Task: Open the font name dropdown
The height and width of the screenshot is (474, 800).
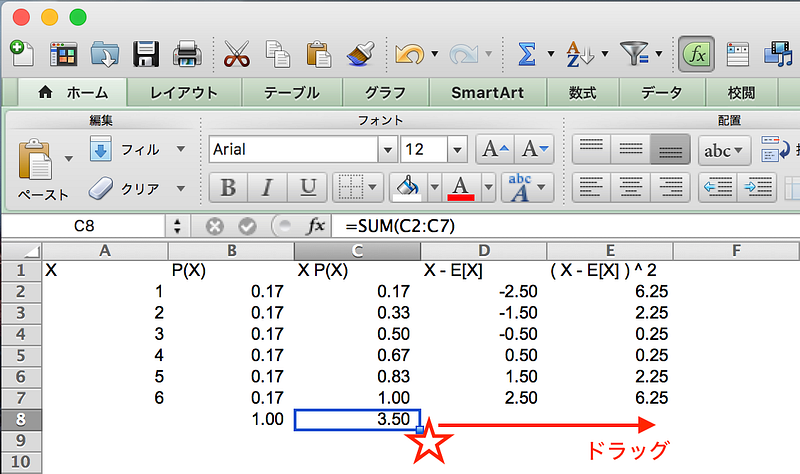Action: [x=388, y=149]
